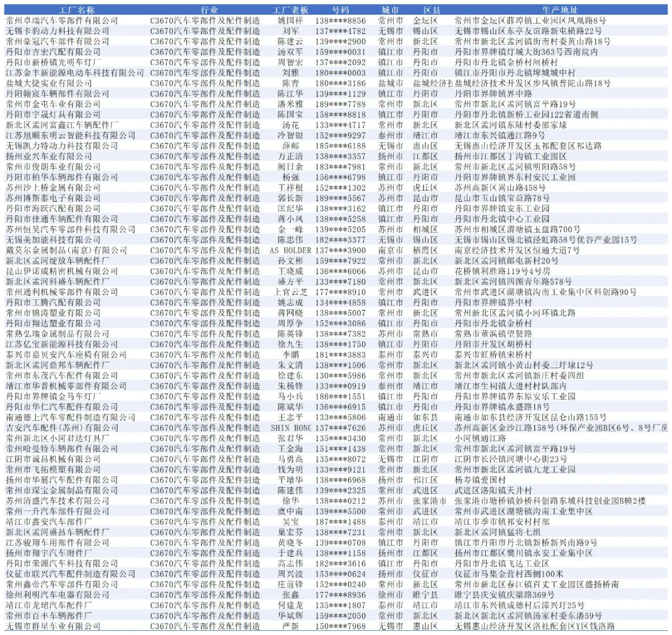Select cell 常州鑫帝汽车零部件有限公司
672x635 pixels.
point(62,584)
